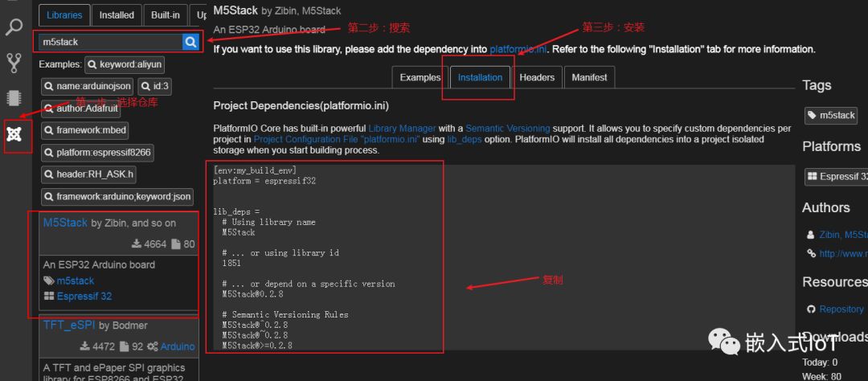Follow the Semantic Versioning link
868x381 pixels.
(507, 128)
